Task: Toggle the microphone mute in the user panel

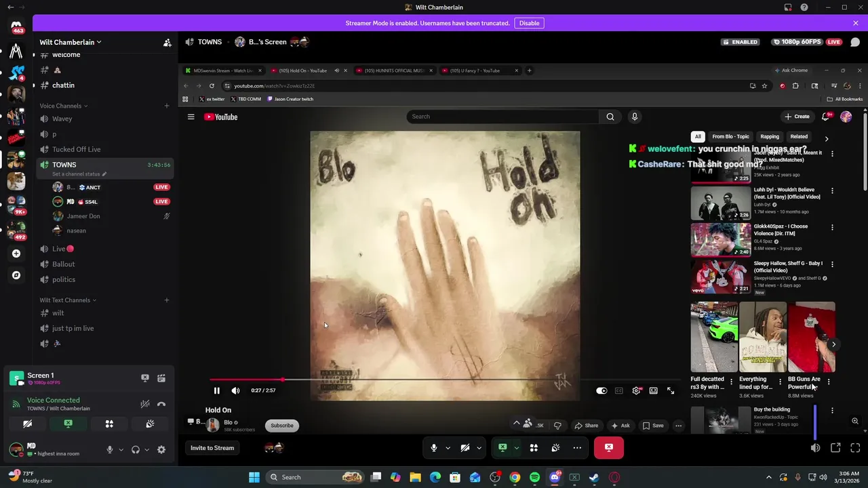Action: (110, 449)
